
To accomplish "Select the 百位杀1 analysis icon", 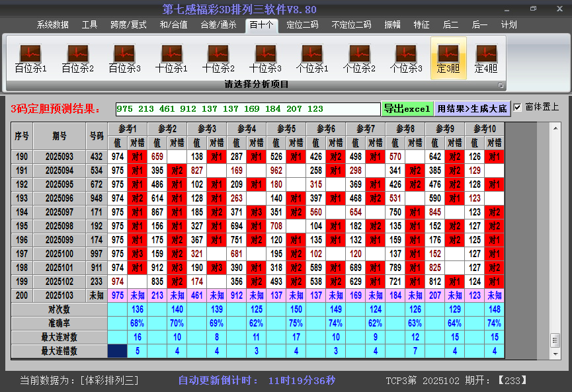I will pos(30,58).
